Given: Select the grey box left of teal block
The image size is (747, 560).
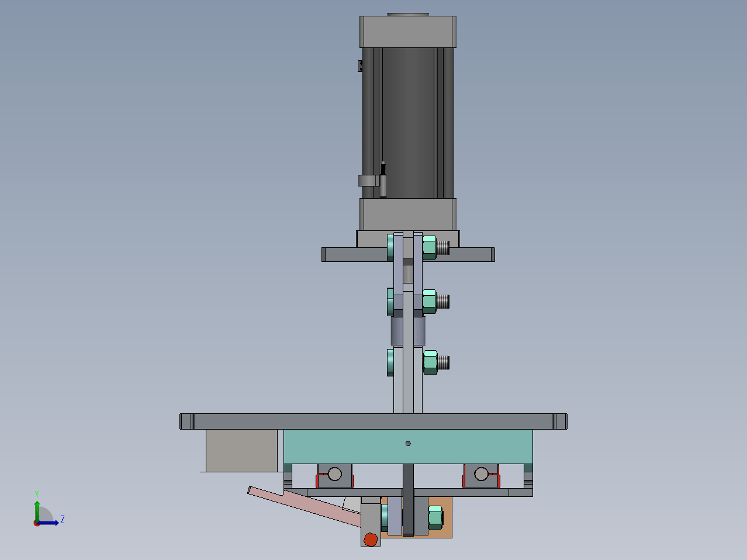Looking at the screenshot, I should [x=241, y=451].
